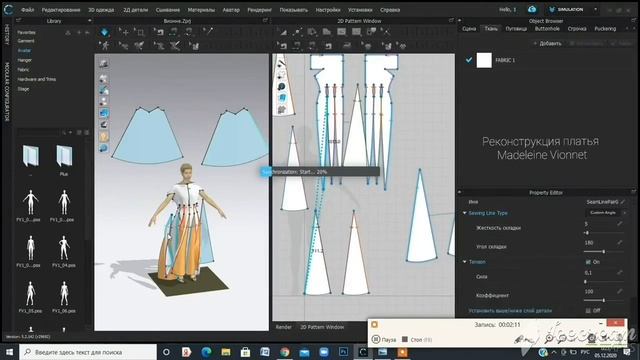
Task: Click the orange icon in 3D viewport vertical toolbar
Action: (104, 137)
